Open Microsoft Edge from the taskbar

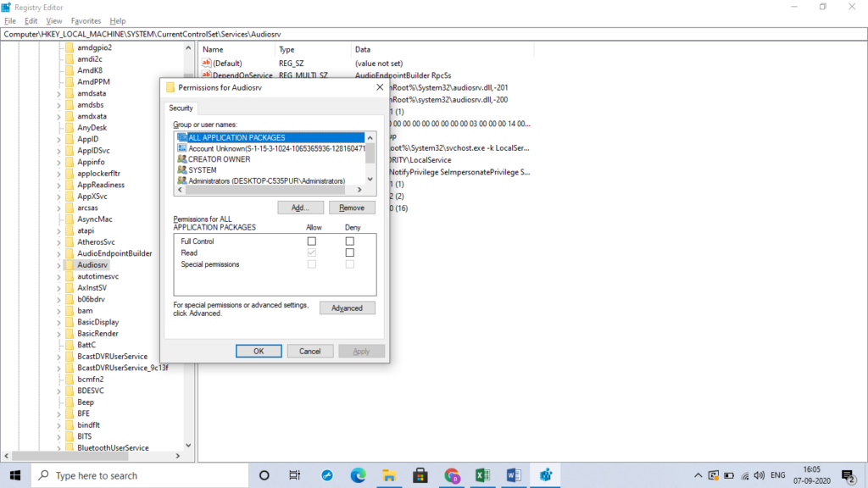point(357,475)
